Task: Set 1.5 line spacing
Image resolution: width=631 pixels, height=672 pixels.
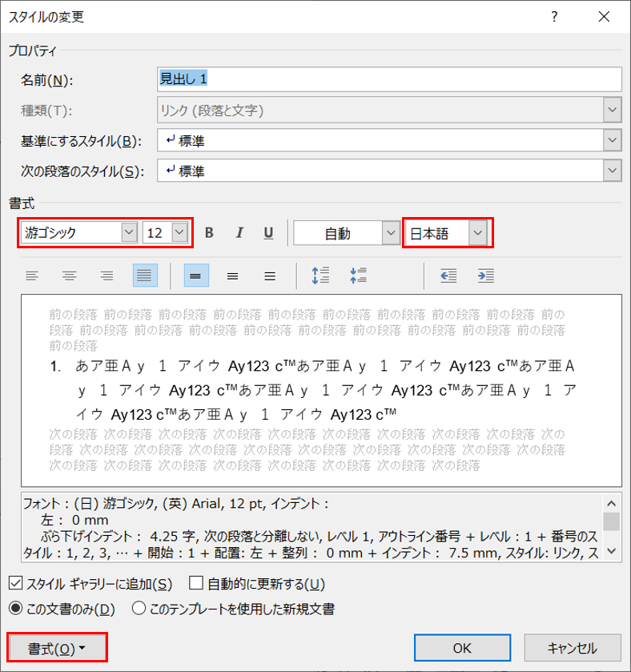Action: 232,276
